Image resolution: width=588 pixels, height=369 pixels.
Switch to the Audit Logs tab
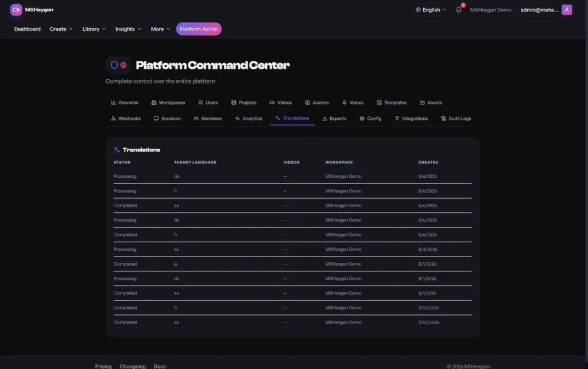[456, 118]
